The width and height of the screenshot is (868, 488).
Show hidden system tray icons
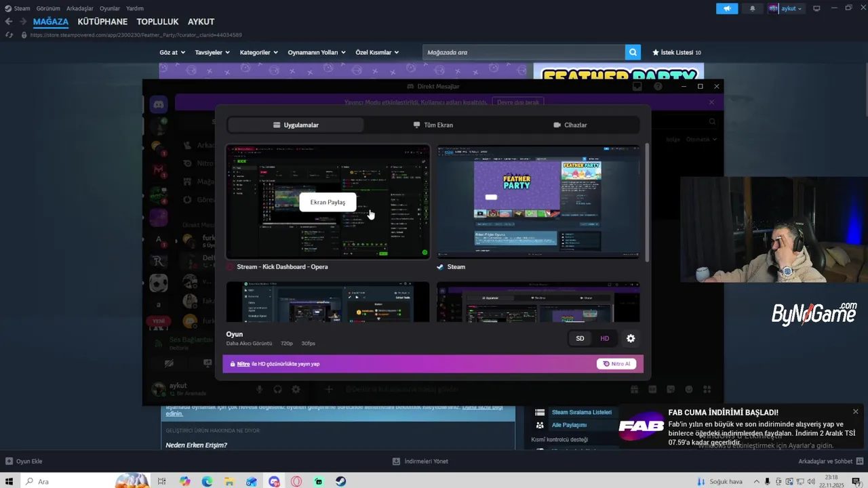click(x=757, y=481)
